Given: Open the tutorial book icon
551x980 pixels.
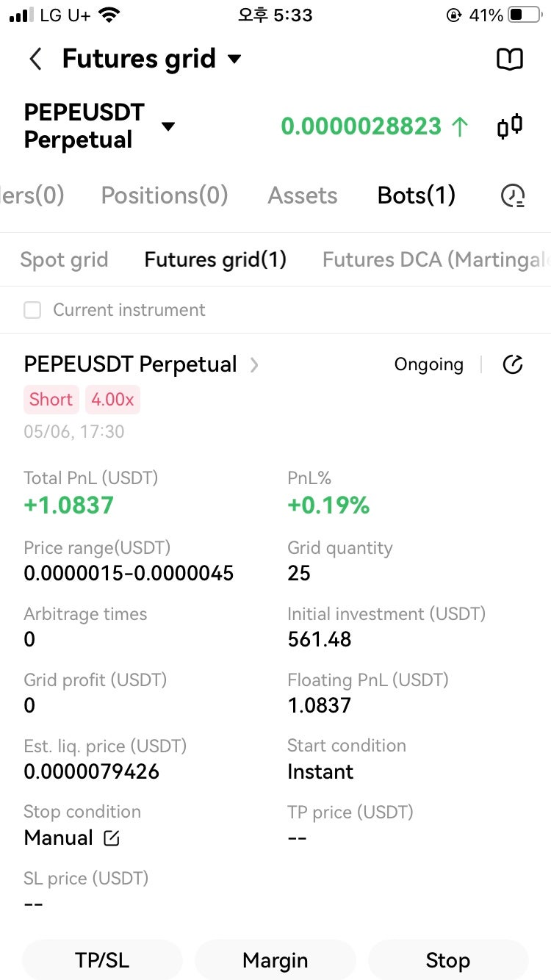Looking at the screenshot, I should click(510, 59).
